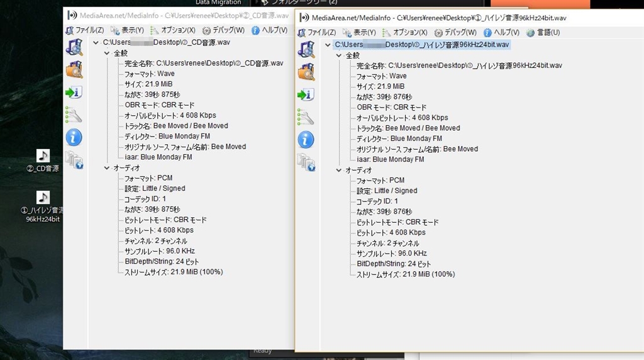Click the Preferences wrench icon in the right MediaInfo sidebar
This screenshot has width=644, height=360.
306,117
